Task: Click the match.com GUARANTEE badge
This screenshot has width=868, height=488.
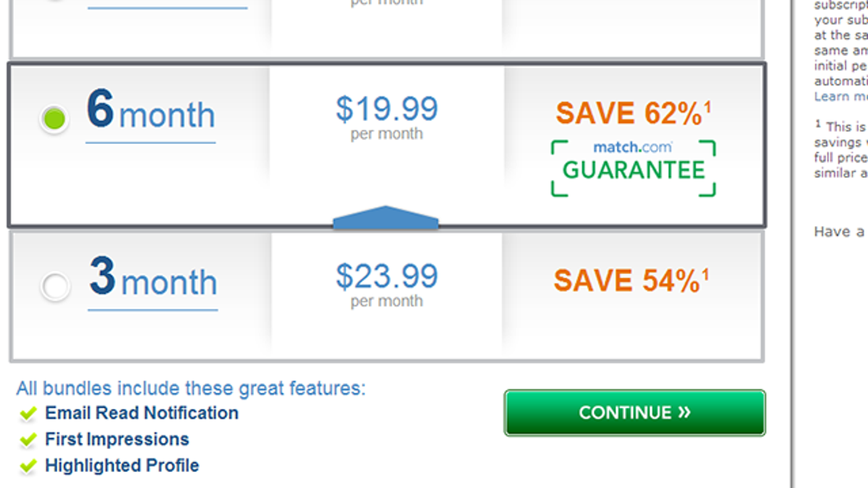Action: tap(634, 168)
